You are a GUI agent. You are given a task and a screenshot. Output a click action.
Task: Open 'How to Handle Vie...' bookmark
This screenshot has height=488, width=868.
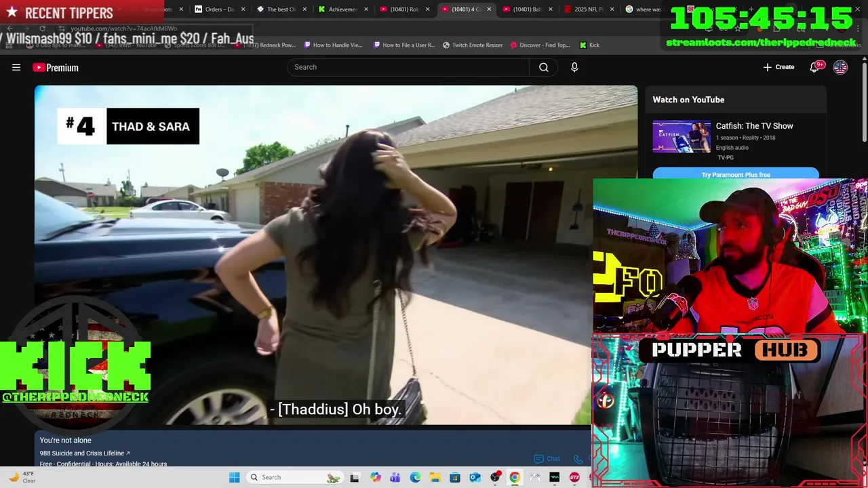pyautogui.click(x=333, y=45)
